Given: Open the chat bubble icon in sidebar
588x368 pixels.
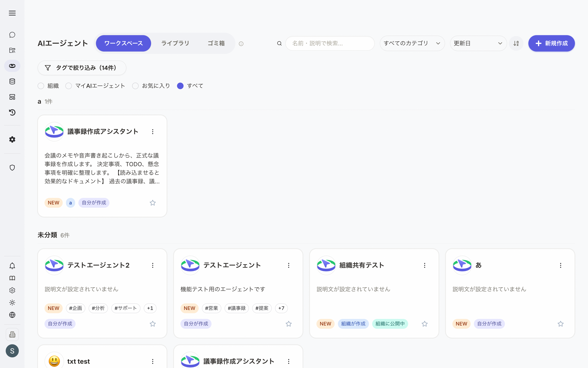Looking at the screenshot, I should point(12,35).
